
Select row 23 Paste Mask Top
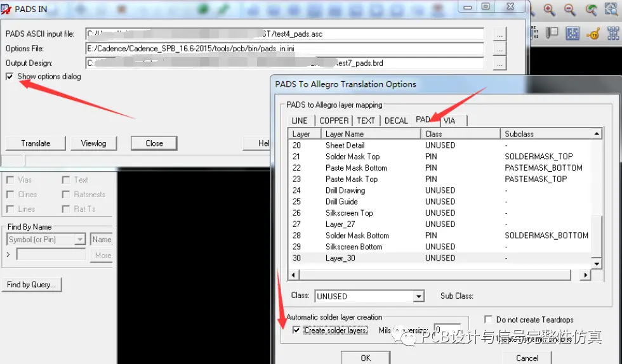pyautogui.click(x=440, y=179)
